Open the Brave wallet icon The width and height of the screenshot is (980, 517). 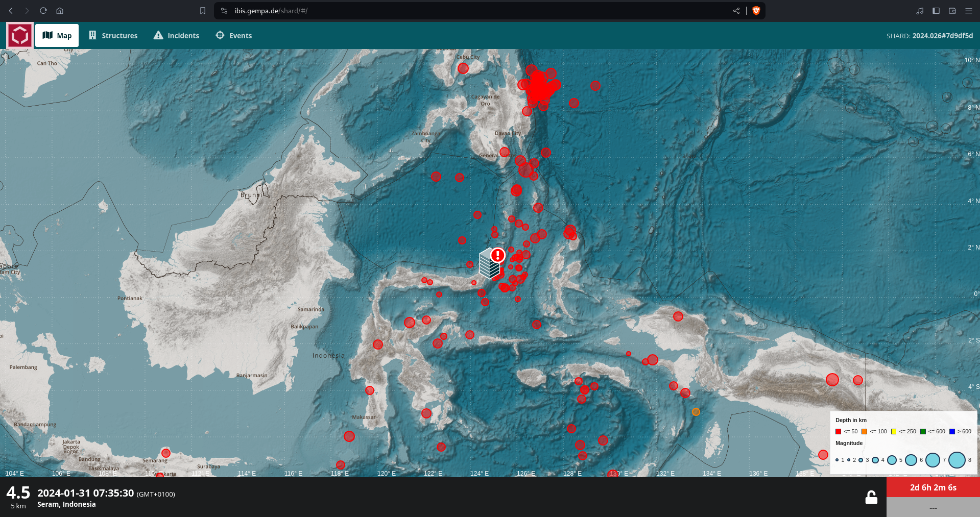tap(952, 11)
